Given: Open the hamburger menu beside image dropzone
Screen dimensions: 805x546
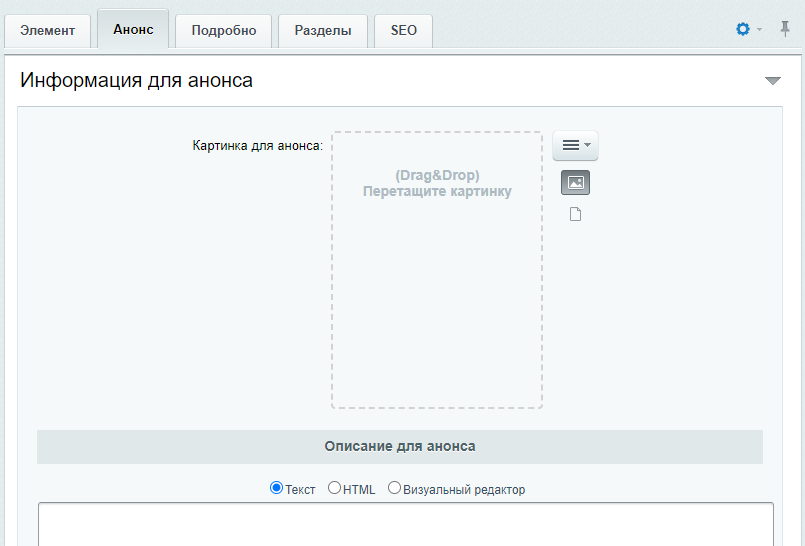Looking at the screenshot, I should click(x=575, y=146).
